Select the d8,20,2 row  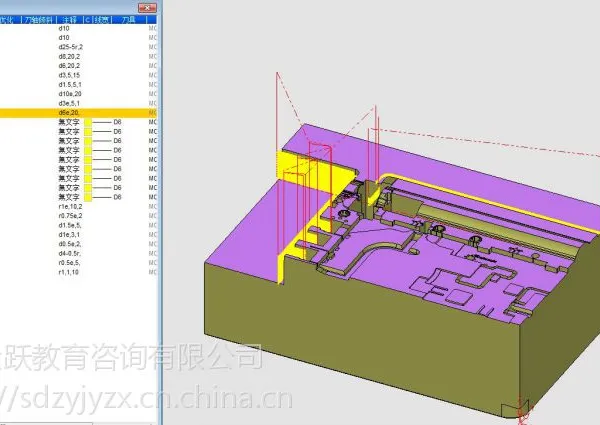pyautogui.click(x=78, y=57)
